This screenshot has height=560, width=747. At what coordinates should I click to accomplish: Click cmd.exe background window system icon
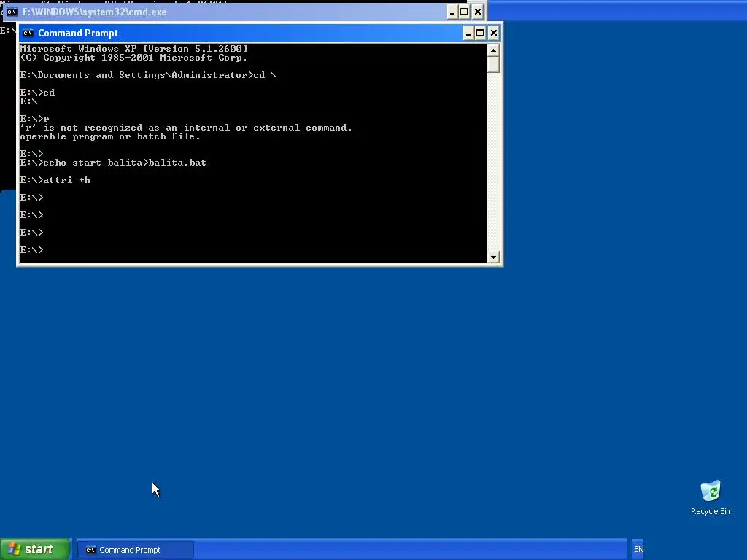pos(12,12)
